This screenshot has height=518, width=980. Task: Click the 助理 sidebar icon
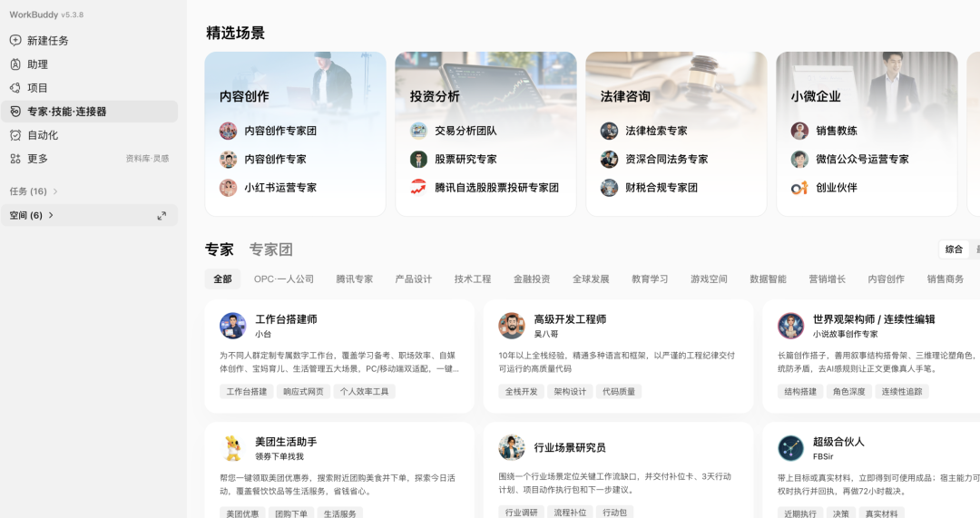(15, 64)
